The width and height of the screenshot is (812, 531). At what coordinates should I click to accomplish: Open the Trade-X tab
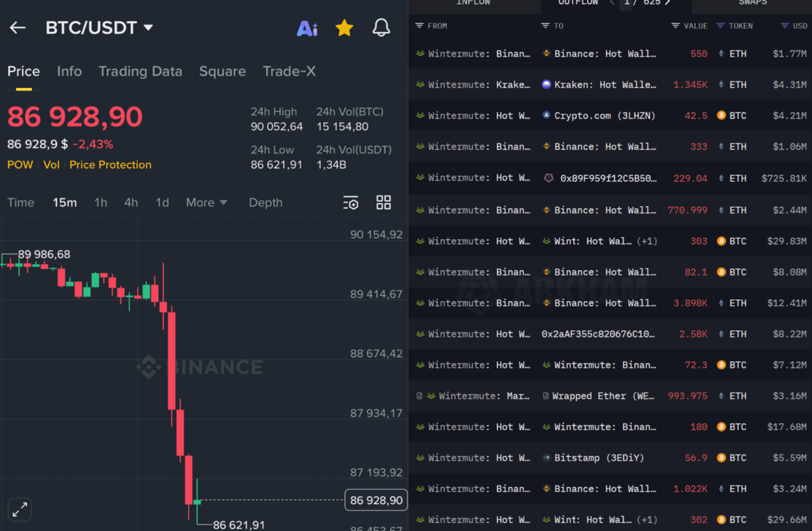pos(289,71)
